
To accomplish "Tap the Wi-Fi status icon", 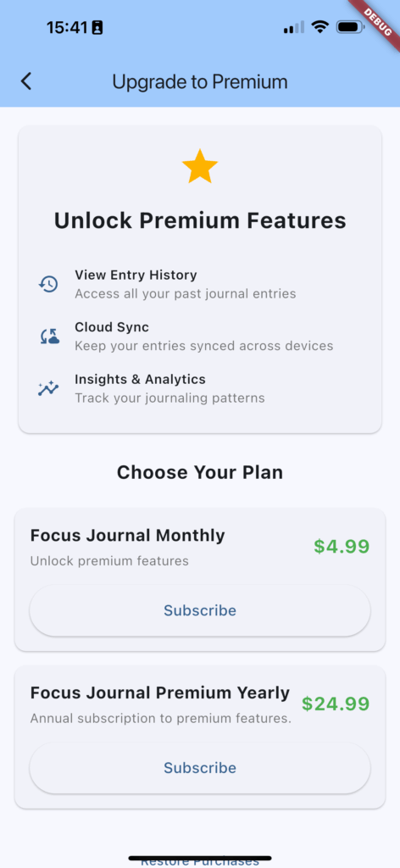I will [x=319, y=27].
